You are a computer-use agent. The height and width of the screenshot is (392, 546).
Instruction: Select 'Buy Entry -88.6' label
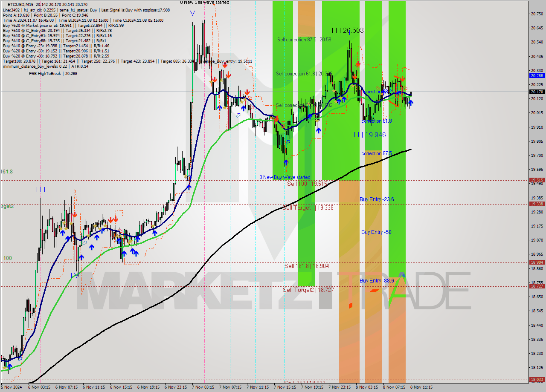click(377, 281)
